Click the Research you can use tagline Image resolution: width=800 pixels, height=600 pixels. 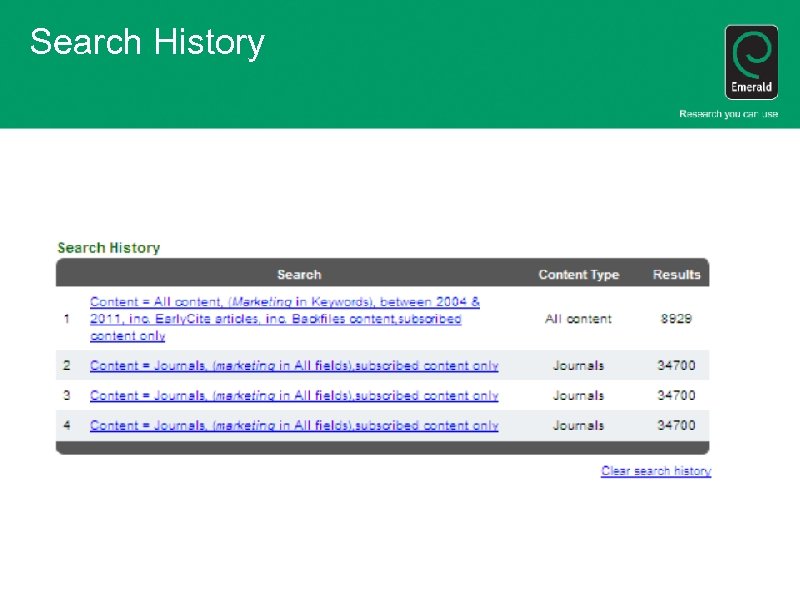point(730,114)
